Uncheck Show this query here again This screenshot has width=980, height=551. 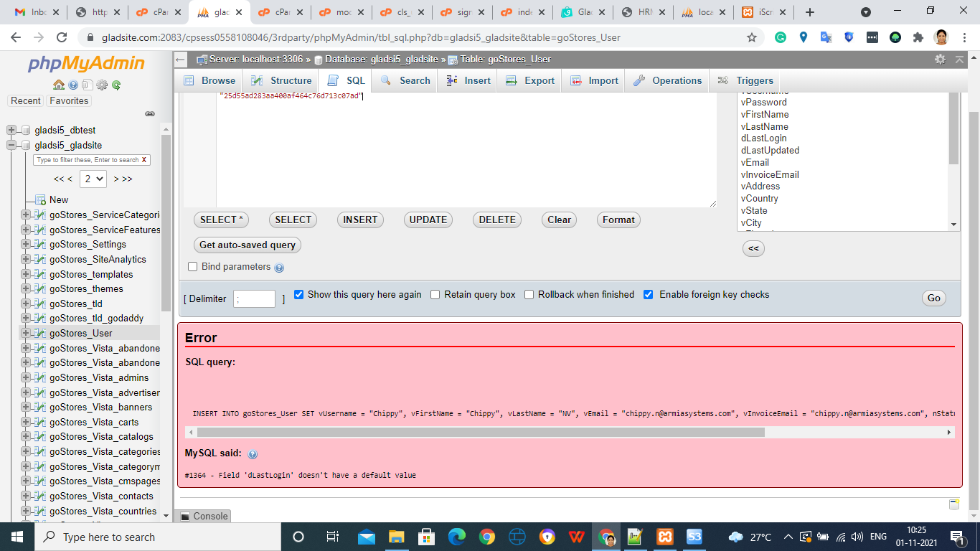[299, 295]
